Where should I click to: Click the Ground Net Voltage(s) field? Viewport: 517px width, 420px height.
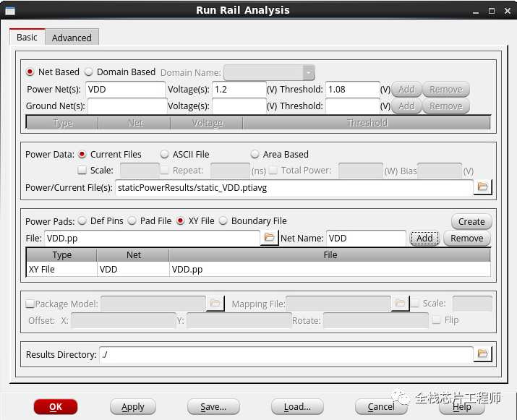coord(239,106)
